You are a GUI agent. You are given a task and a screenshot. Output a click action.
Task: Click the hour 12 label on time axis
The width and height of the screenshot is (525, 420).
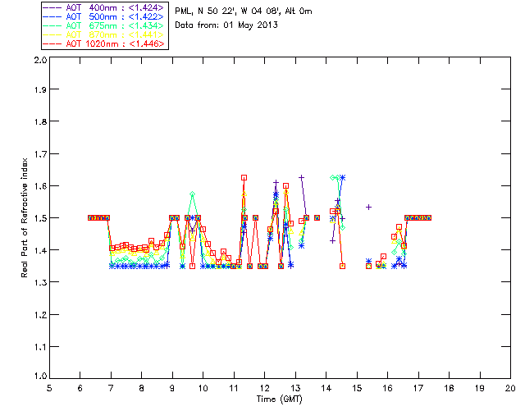pyautogui.click(x=264, y=388)
